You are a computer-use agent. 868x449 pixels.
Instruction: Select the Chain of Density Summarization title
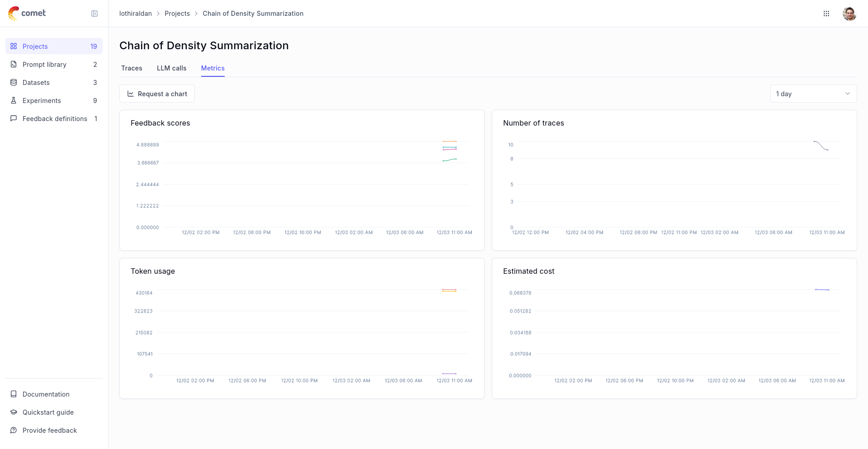pos(204,45)
